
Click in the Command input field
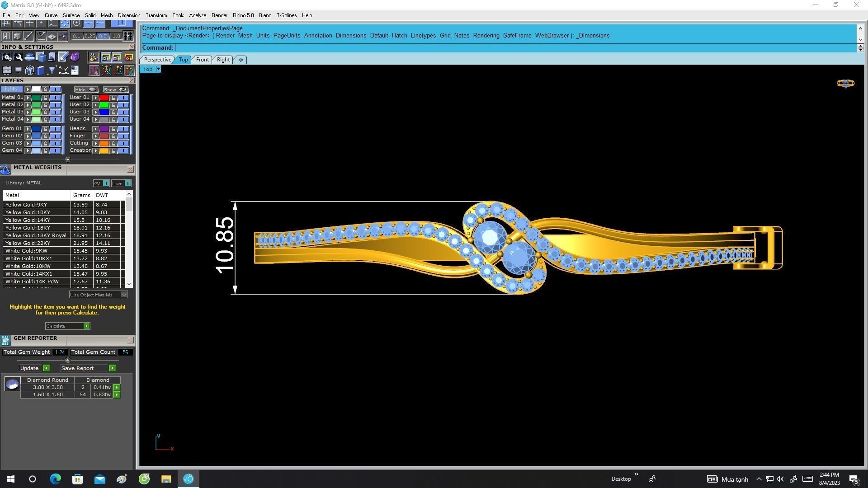[x=515, y=48]
